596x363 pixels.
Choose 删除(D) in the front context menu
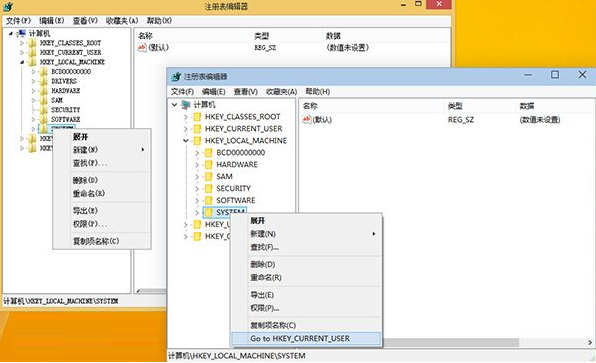click(306, 264)
